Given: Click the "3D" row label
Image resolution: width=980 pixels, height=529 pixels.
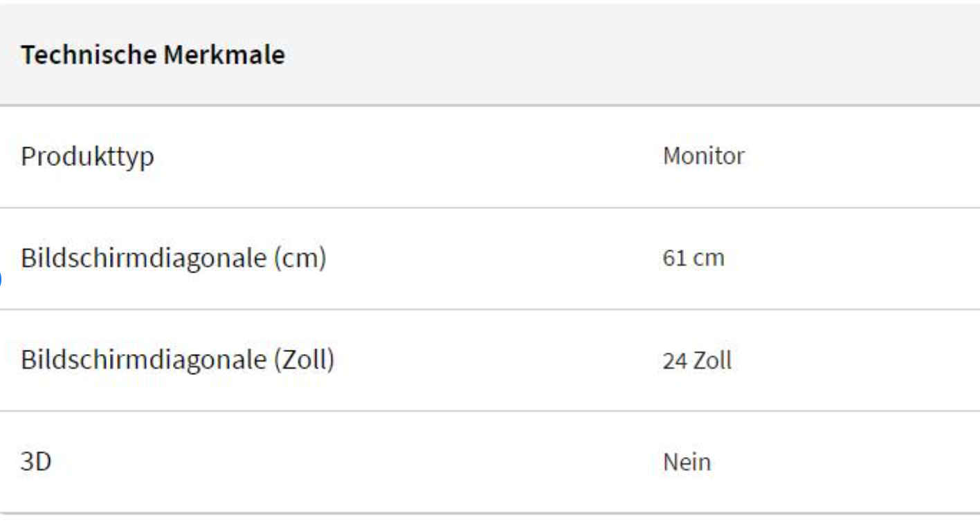Looking at the screenshot, I should [x=36, y=462].
